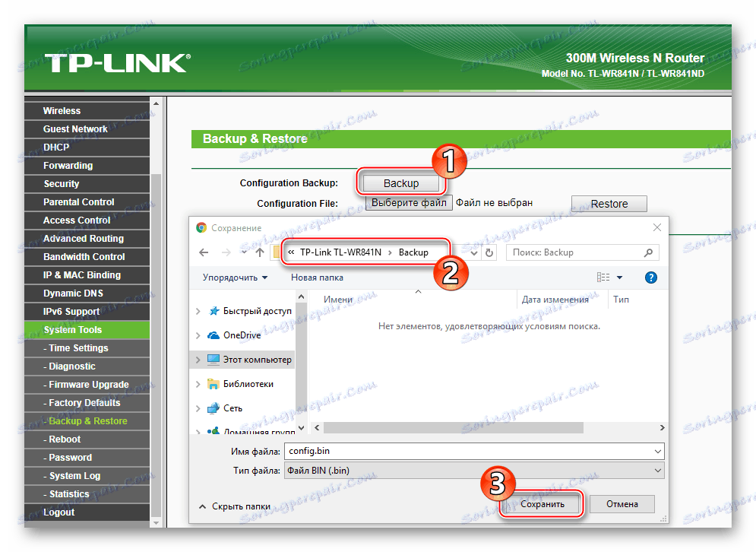Open the Reboot submenu
The image size is (756, 552).
pyautogui.click(x=87, y=439)
